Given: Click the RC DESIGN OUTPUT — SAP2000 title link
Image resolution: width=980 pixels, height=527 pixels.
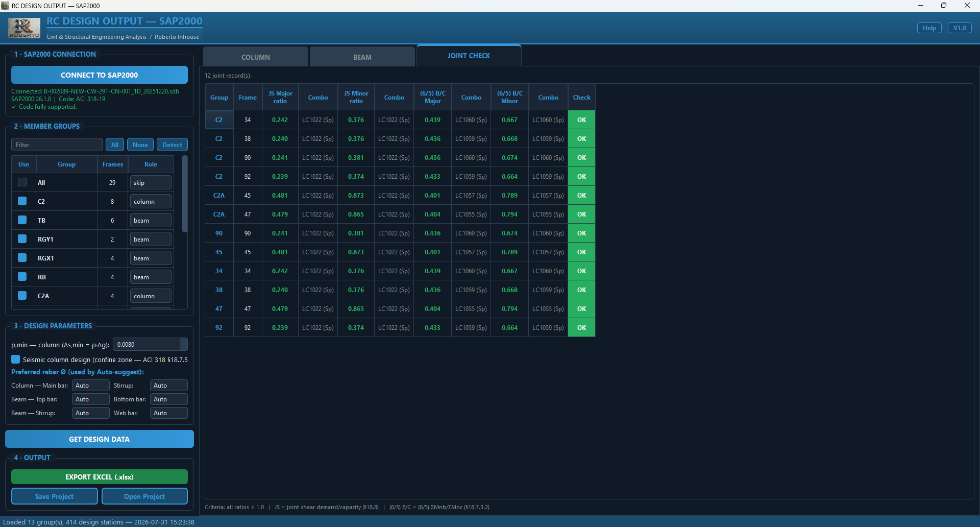Looking at the screenshot, I should [125, 21].
